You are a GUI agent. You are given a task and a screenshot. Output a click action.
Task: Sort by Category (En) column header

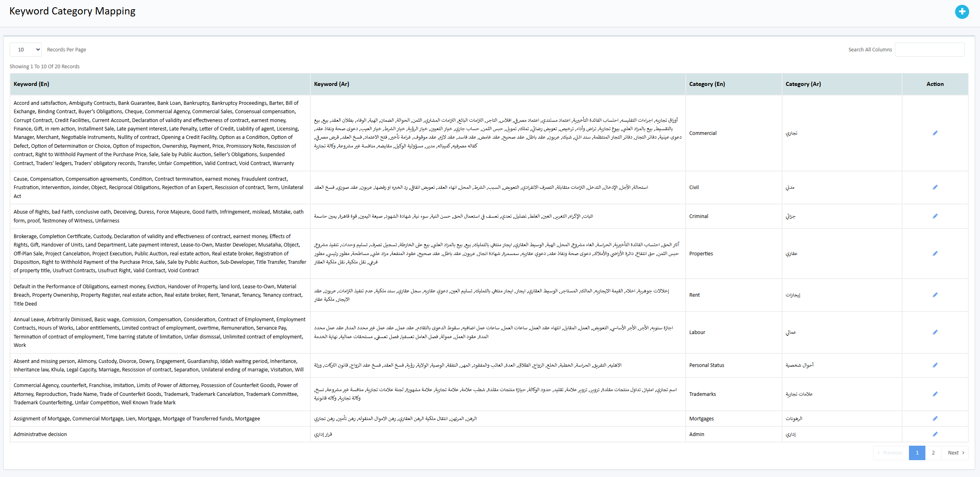(x=707, y=84)
